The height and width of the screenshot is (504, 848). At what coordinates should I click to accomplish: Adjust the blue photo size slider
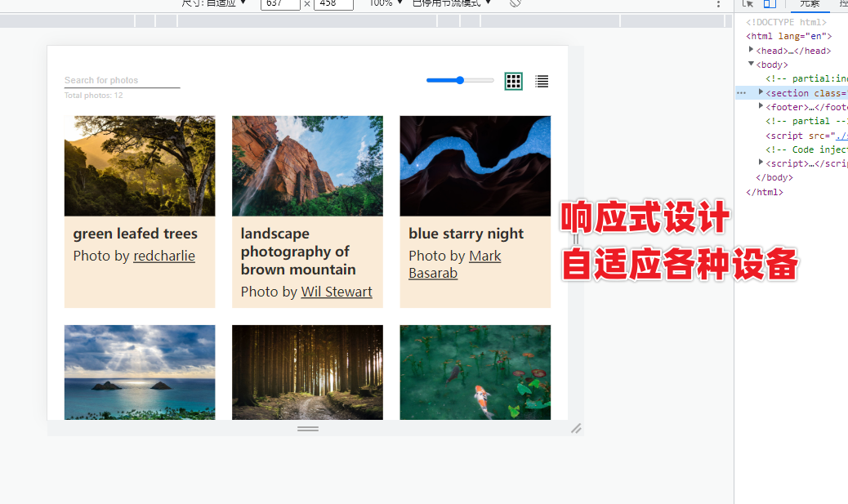[x=460, y=81]
